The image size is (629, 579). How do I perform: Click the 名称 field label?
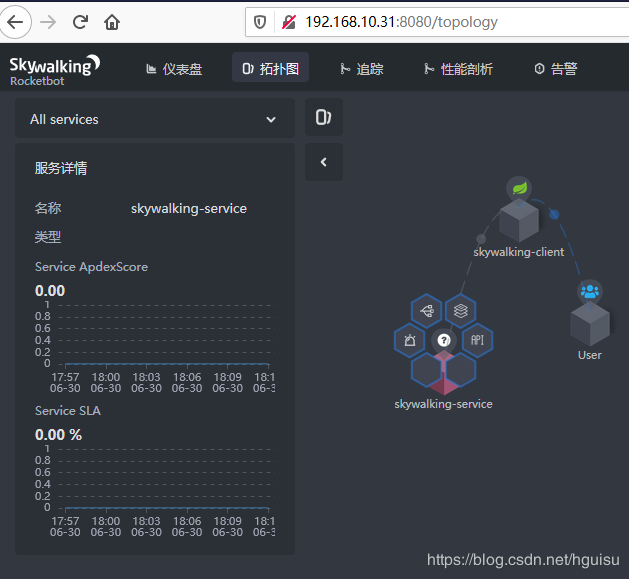click(x=48, y=208)
